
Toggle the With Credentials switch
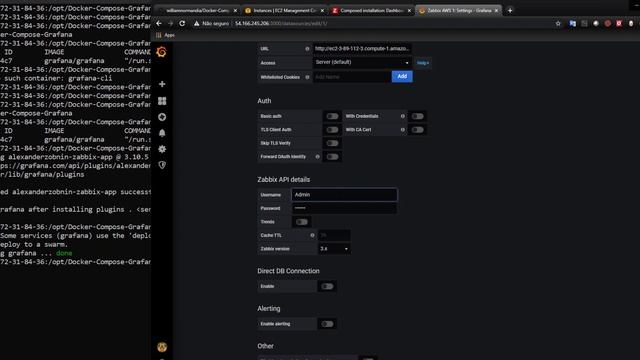pos(417,116)
